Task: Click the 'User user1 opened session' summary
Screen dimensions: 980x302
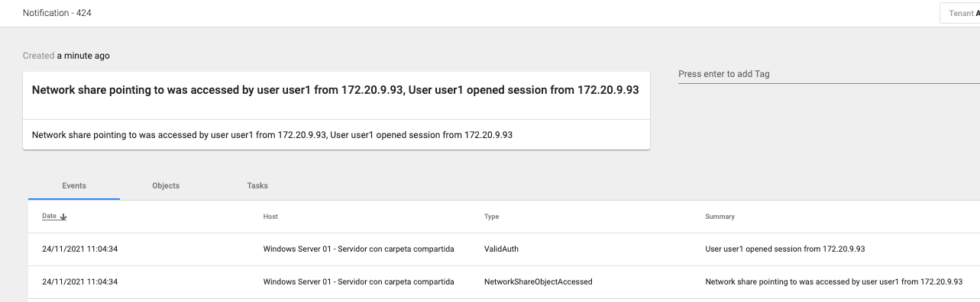Action: point(784,249)
